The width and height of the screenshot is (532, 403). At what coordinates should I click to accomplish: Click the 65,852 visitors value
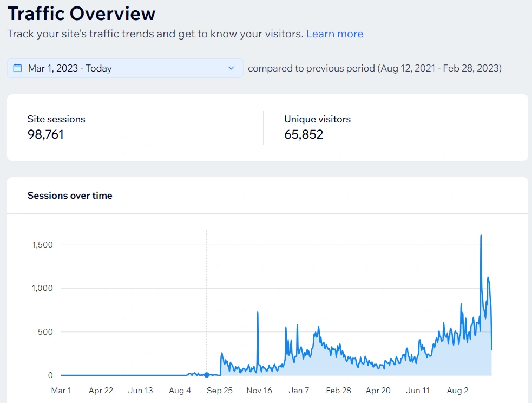pyautogui.click(x=304, y=134)
